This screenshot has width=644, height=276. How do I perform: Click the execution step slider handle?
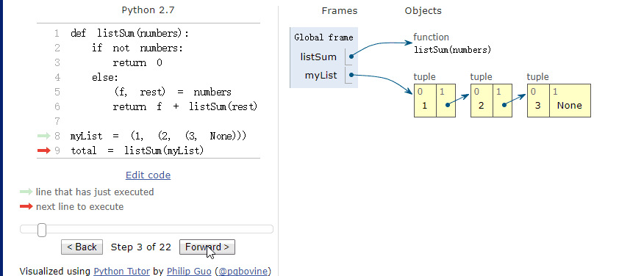(41, 230)
